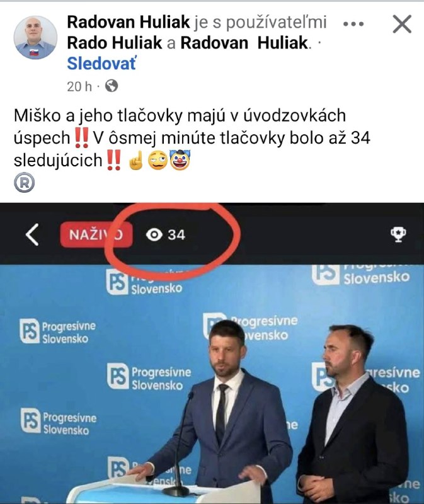The image size is (424, 504).
Task: Click the pointing finger emoji
Action: 135,160
